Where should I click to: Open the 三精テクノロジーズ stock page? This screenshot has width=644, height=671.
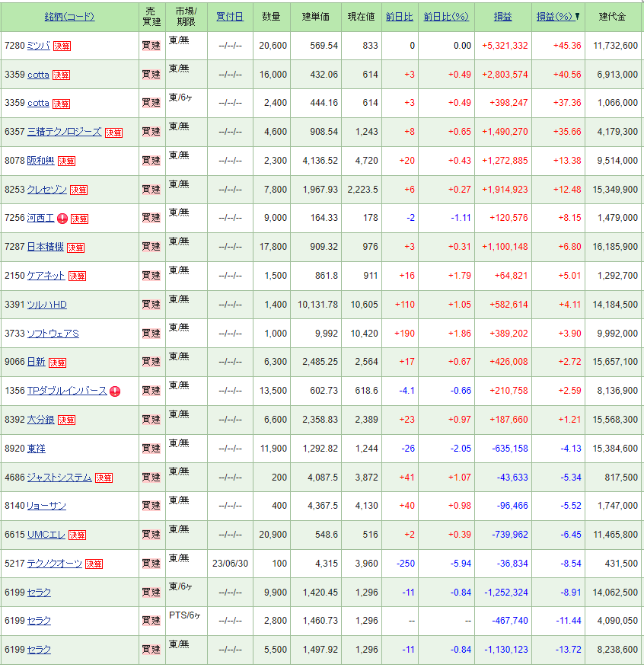coord(65,131)
